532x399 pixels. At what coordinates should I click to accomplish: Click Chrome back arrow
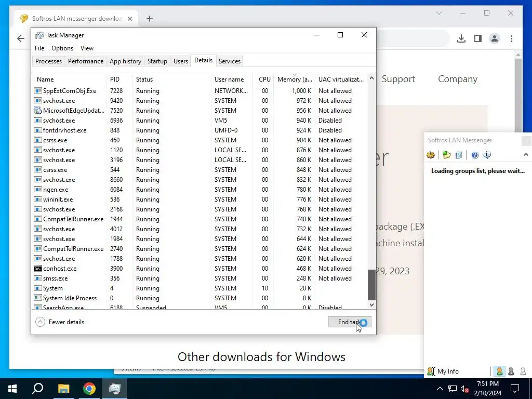(x=21, y=38)
